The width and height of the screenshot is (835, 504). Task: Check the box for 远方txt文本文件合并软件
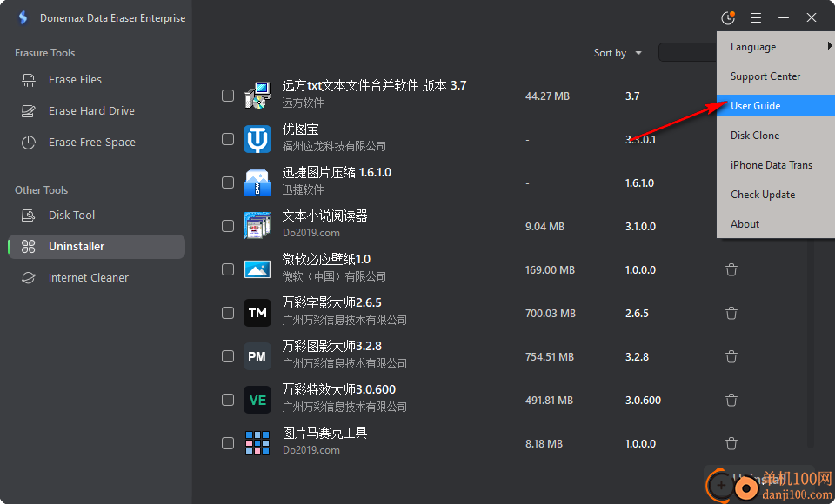228,96
